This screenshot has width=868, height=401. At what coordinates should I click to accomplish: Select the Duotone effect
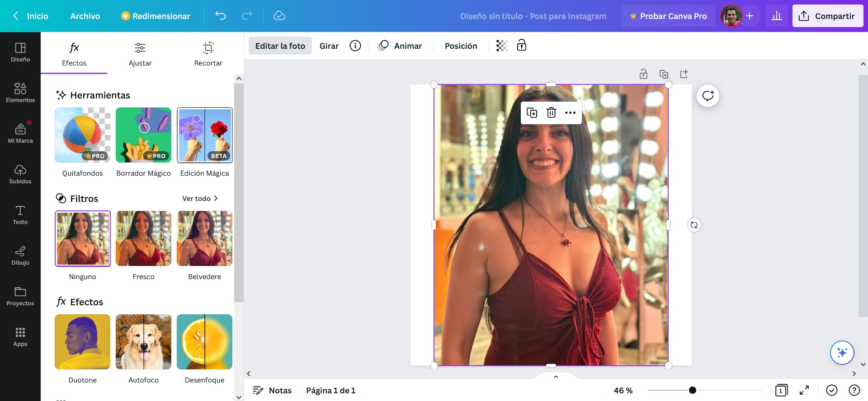82,342
